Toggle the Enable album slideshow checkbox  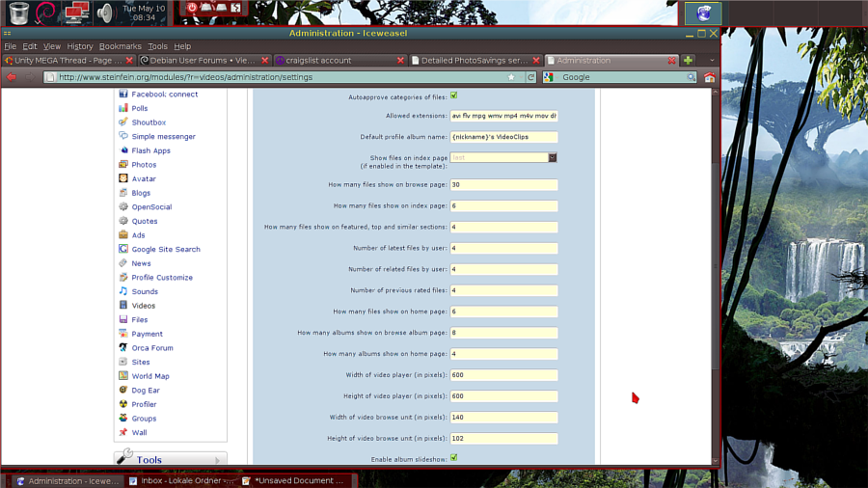[x=454, y=458]
